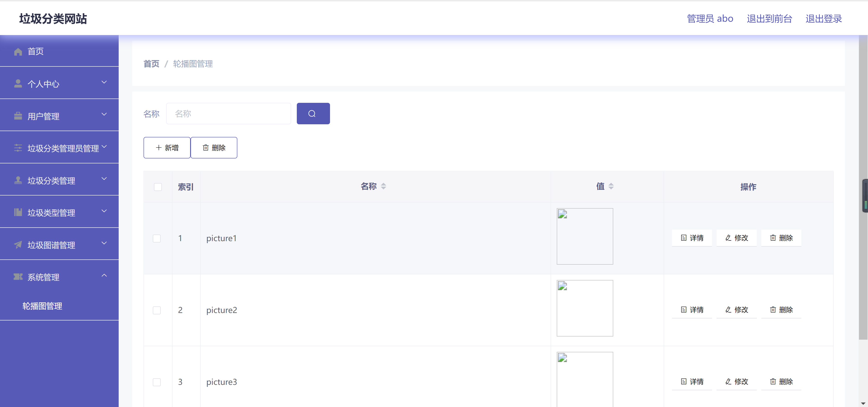Click the magnifier search button
This screenshot has width=868, height=407.
tap(313, 113)
